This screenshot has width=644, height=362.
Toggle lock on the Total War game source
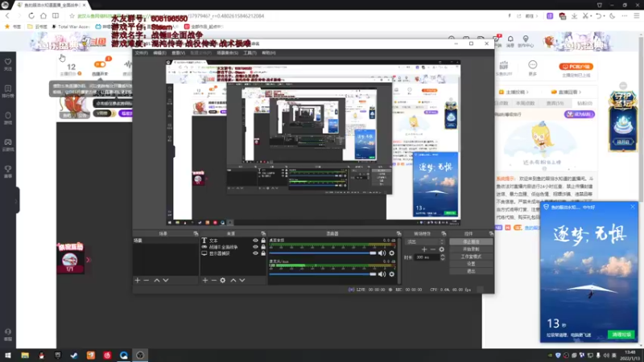(x=263, y=247)
